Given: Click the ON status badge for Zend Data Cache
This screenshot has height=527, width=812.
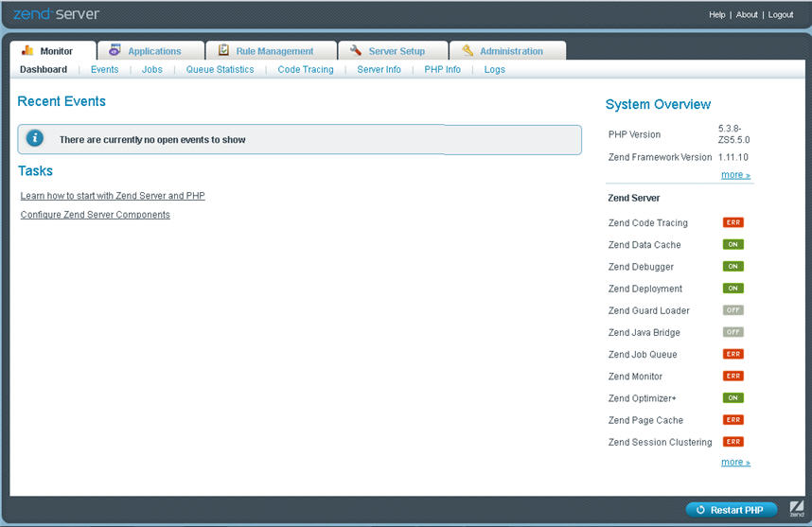Looking at the screenshot, I should (733, 245).
